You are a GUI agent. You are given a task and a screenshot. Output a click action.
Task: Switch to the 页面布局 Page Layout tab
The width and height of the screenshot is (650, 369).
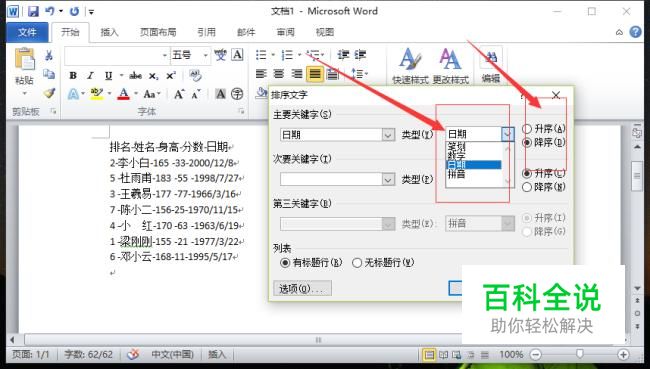pos(158,32)
